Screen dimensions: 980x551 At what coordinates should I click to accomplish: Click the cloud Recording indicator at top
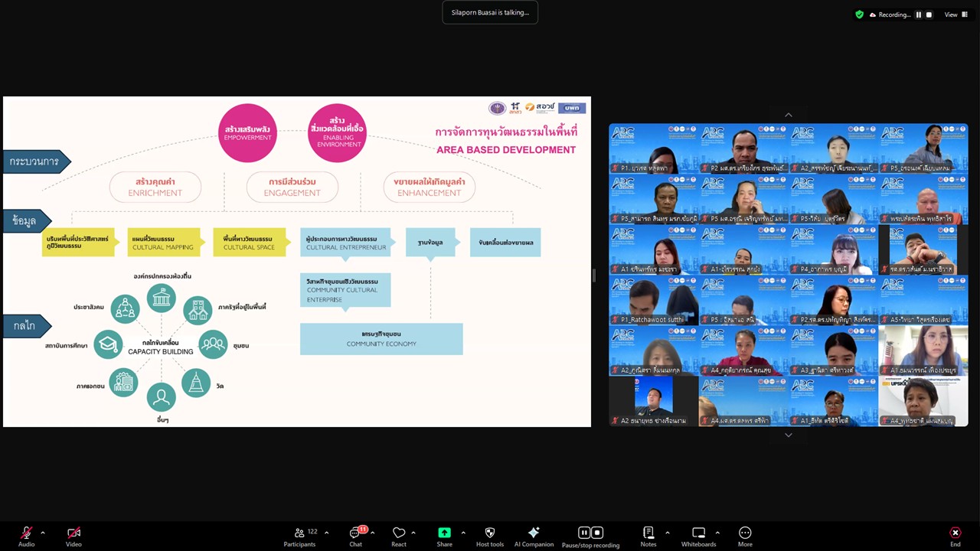(890, 15)
